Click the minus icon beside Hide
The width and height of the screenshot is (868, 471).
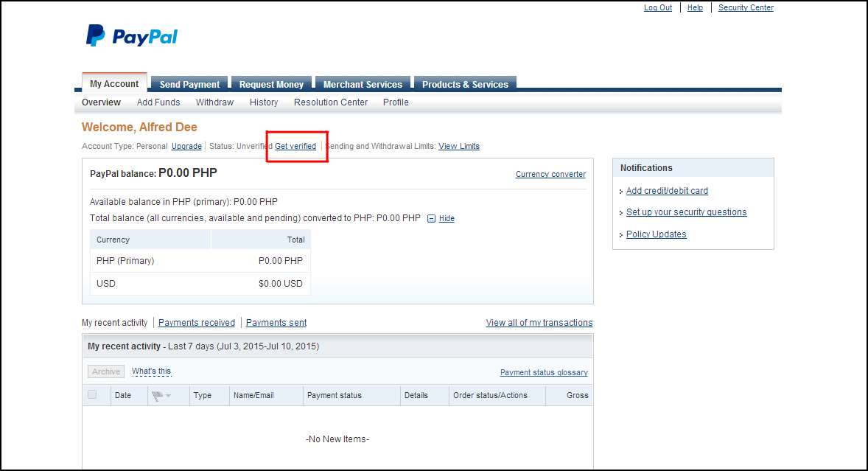431,219
